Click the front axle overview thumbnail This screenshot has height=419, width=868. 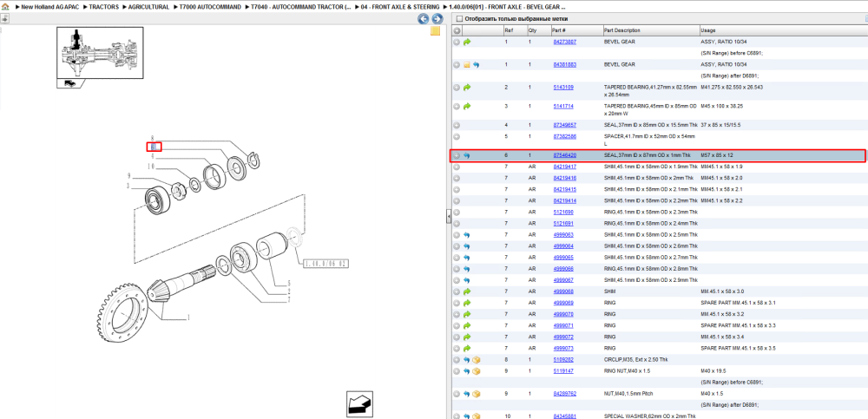(x=100, y=53)
